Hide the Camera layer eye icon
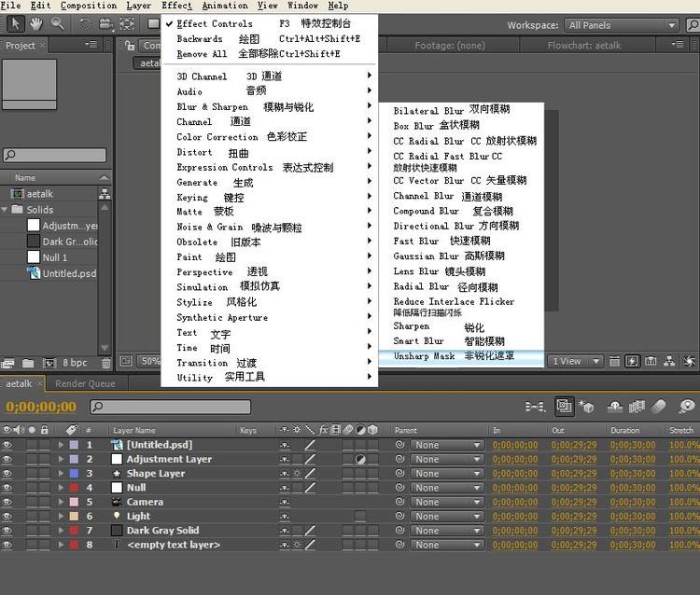The image size is (700, 595). pos(7,502)
